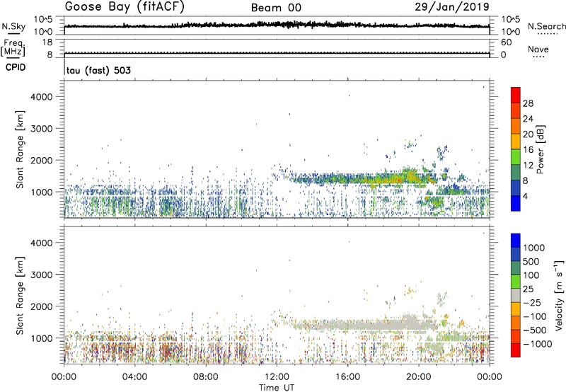Click the noise trace in the N.Sky panel
This screenshot has width=566, height=392.
point(277,25)
